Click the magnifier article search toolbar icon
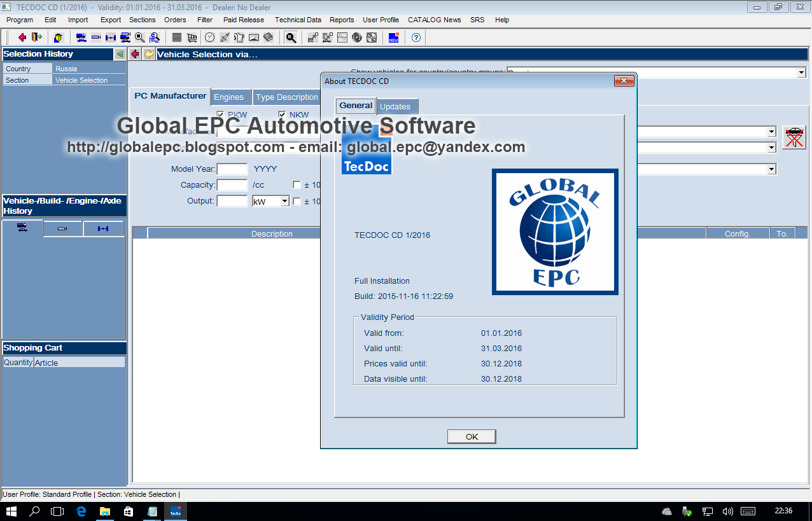The image size is (812, 521). (x=140, y=38)
